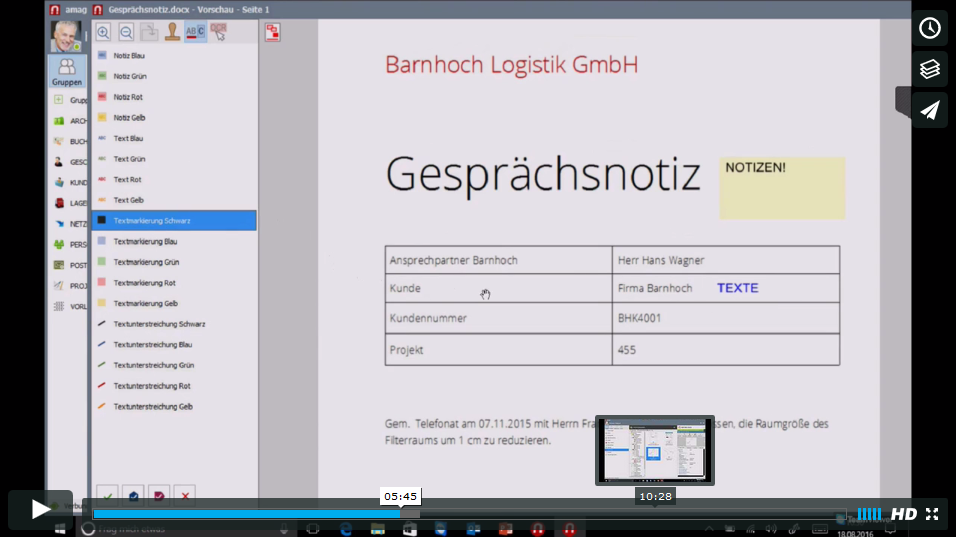Click the blue TEXTE annotation
This screenshot has height=537, width=956.
738,288
